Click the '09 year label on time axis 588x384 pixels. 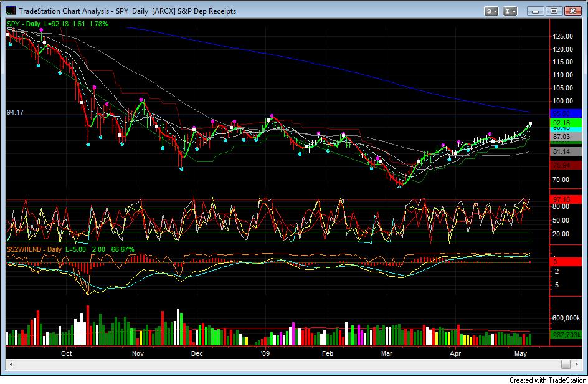coord(265,353)
